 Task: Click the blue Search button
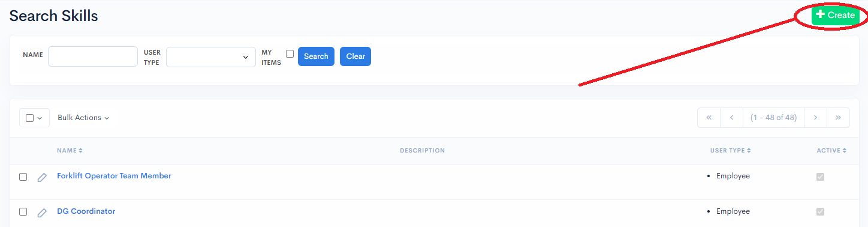(x=316, y=56)
